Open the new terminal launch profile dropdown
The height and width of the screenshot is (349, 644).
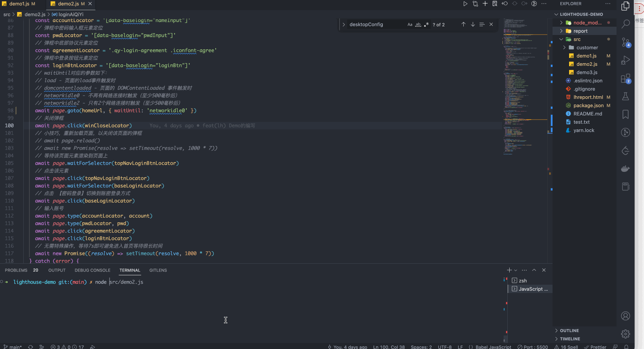[516, 270]
